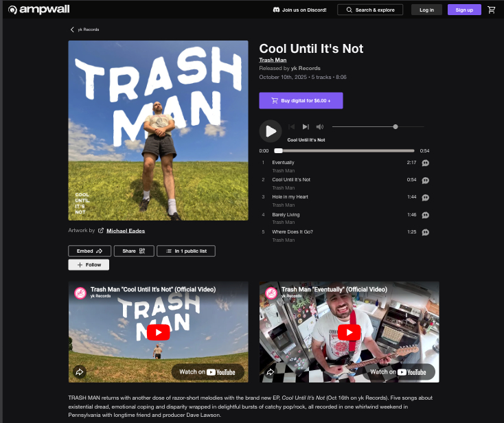
Task: Open the shopping cart icon
Action: [491, 10]
